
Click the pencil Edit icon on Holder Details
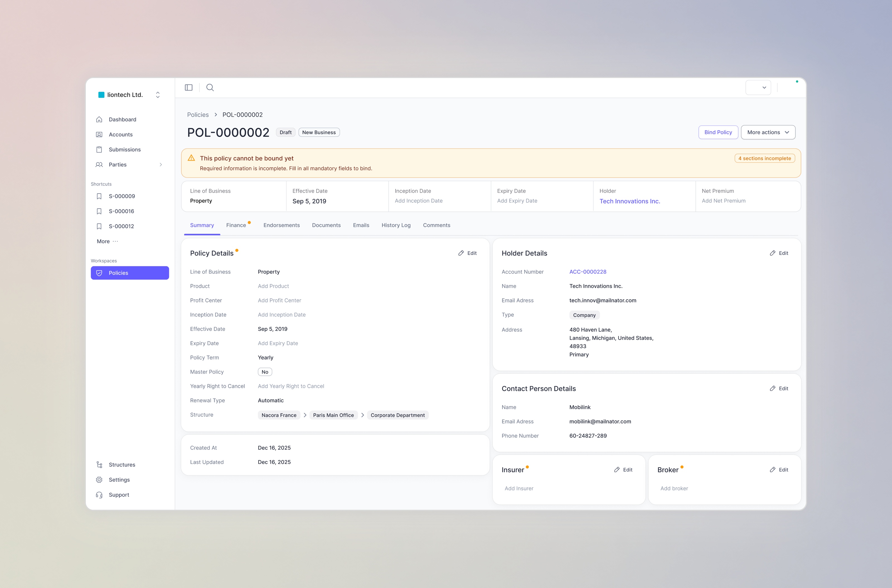773,253
